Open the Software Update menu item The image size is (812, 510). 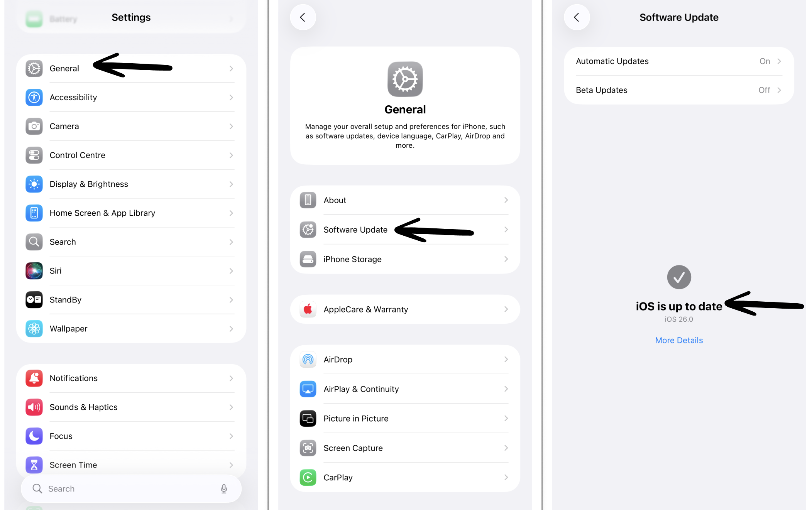tap(405, 230)
